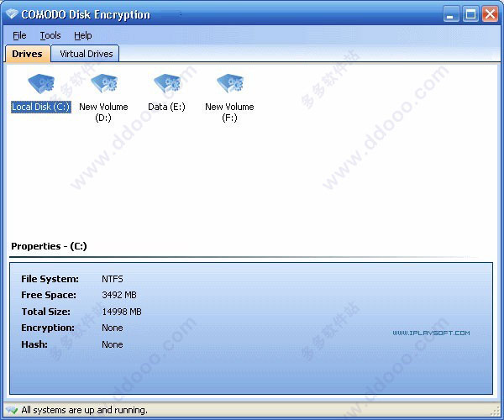Image resolution: width=504 pixels, height=420 pixels.
Task: Click the File System: label
Action: 50,279
